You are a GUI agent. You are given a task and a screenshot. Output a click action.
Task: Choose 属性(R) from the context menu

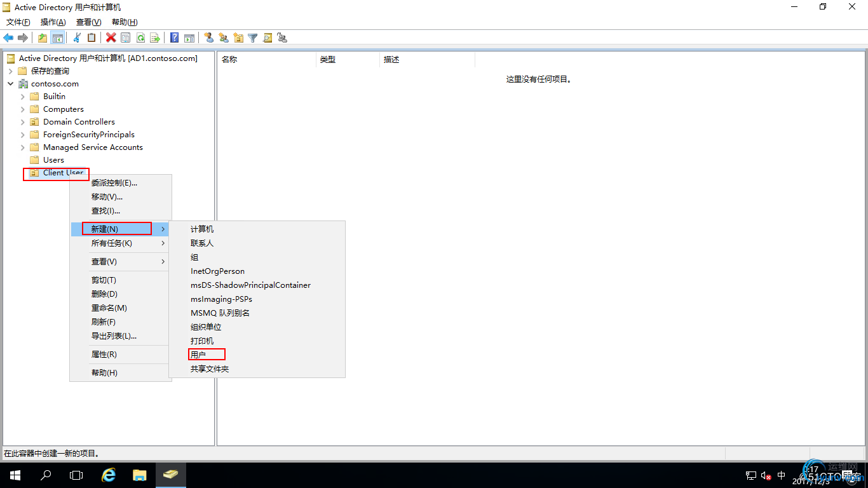(121, 355)
